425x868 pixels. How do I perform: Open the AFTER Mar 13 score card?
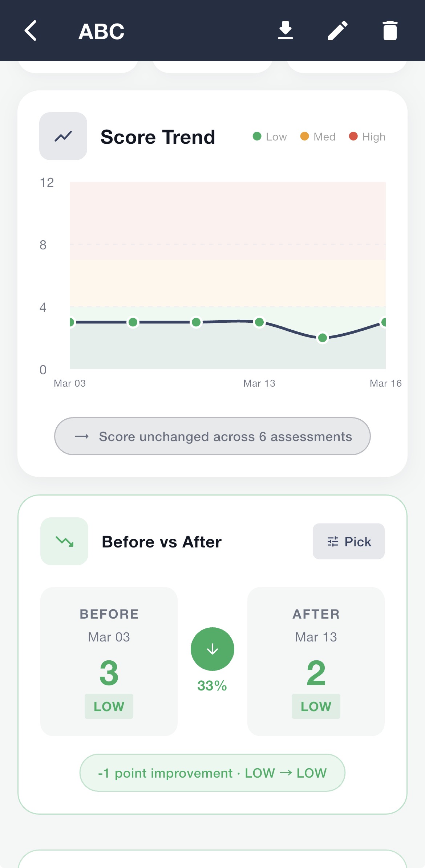[316, 661]
